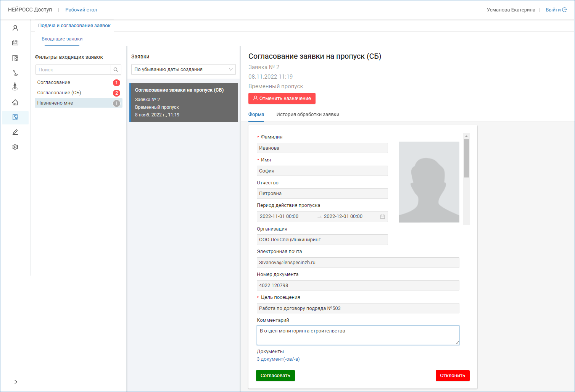Open the sort by creation date dropdown
Screen dimensions: 575x392
[x=183, y=69]
